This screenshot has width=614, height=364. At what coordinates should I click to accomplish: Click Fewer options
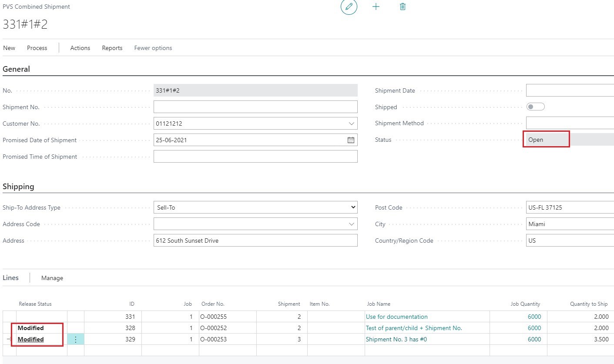153,48
